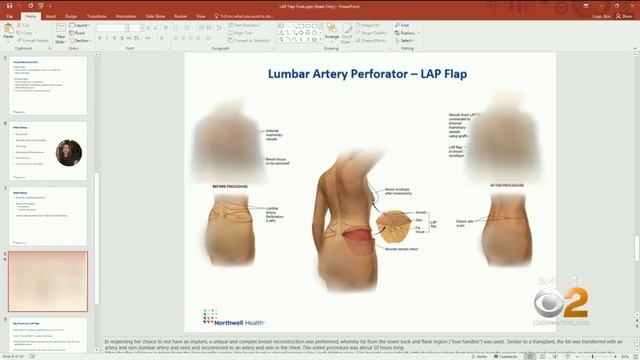Select the Format Painter tool

[x=33, y=40]
